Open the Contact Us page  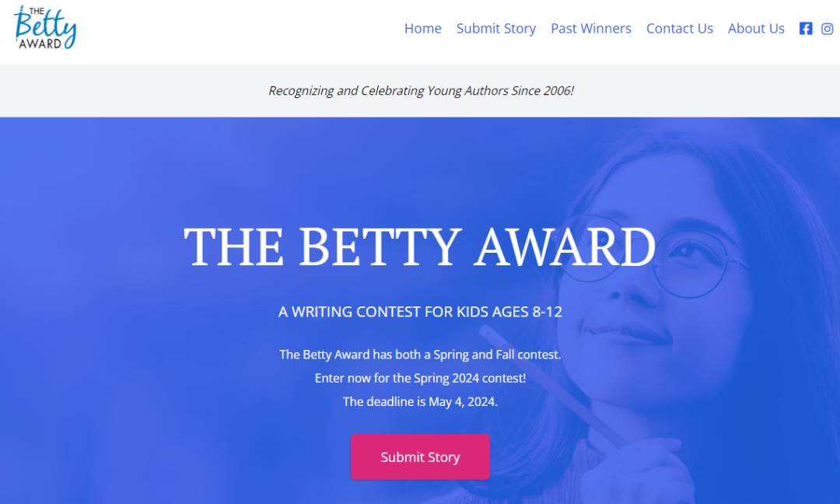click(679, 28)
